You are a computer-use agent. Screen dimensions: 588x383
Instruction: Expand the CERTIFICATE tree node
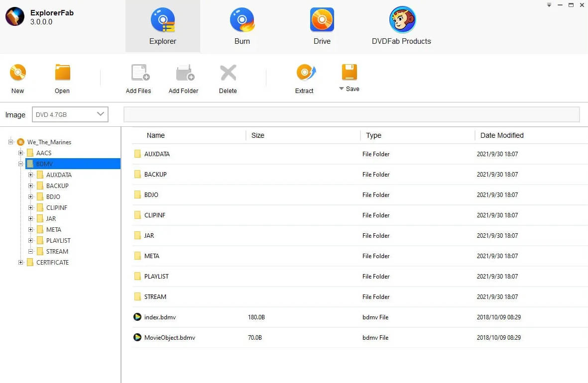21,263
